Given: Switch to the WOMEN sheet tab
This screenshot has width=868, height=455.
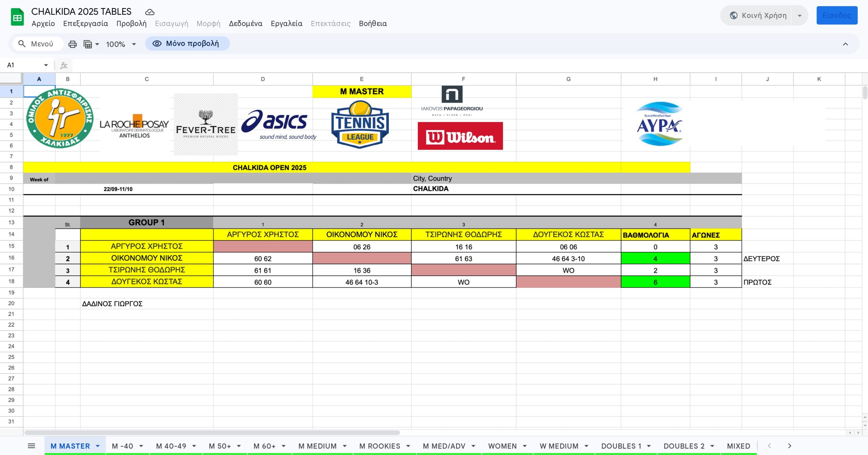Looking at the screenshot, I should (502, 446).
